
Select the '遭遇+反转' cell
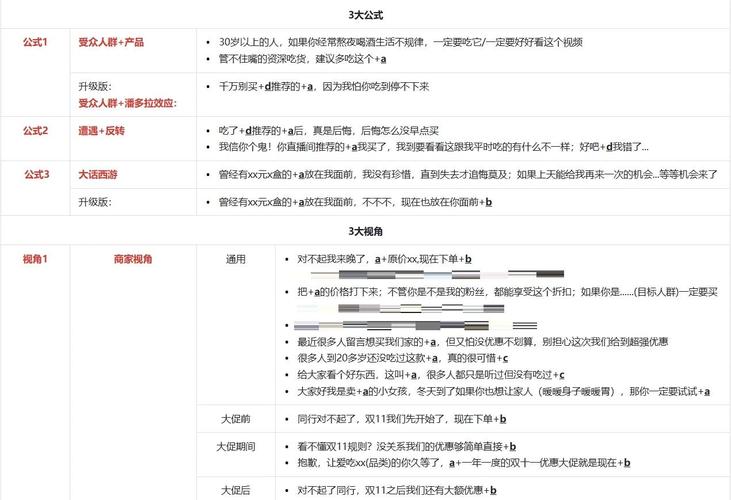(101, 130)
